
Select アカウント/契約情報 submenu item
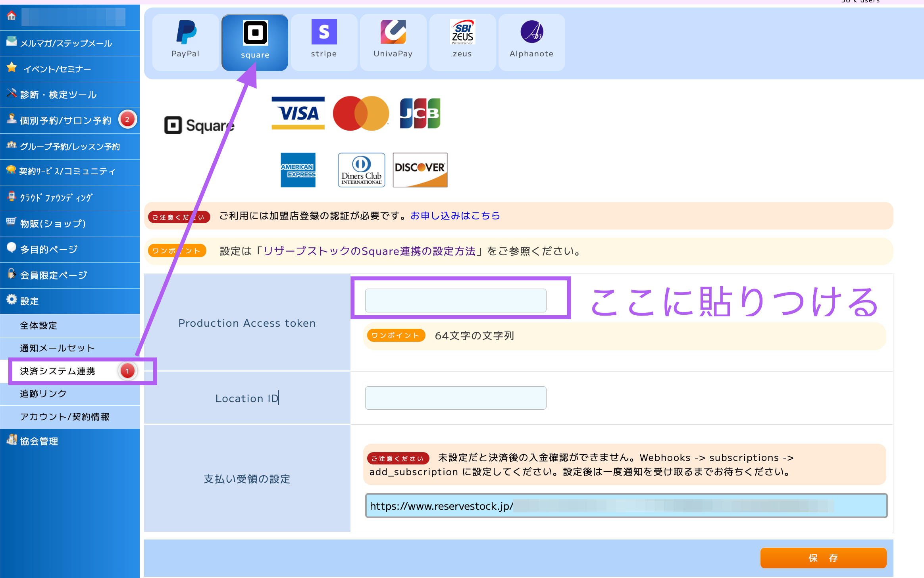point(70,417)
